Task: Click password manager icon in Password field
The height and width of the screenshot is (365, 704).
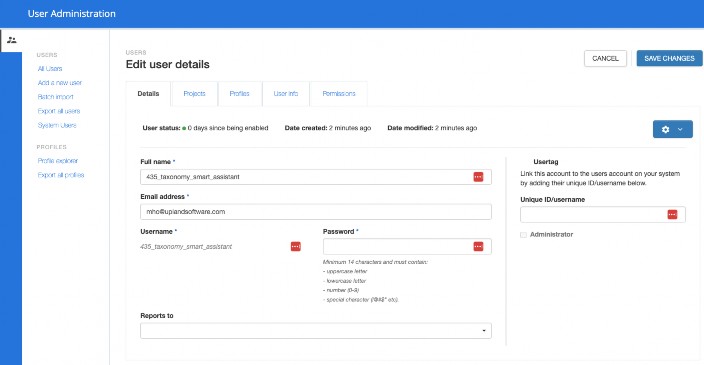Action: tap(478, 246)
